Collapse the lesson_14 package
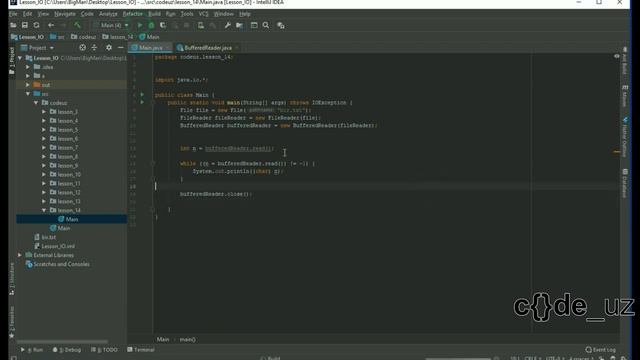The image size is (640, 360). click(x=44, y=210)
